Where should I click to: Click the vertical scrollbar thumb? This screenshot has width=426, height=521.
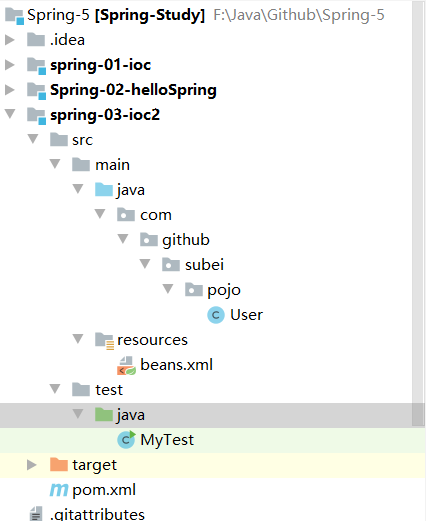click(x=418, y=213)
